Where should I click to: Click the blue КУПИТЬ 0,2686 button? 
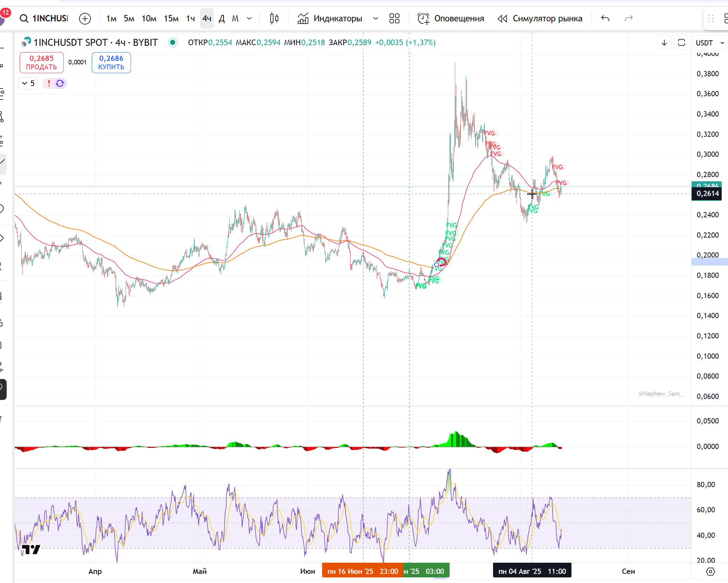click(111, 62)
